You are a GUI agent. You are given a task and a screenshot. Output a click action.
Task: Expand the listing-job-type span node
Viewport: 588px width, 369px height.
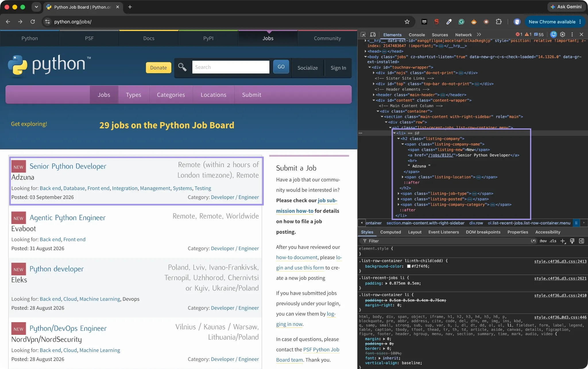point(399,194)
